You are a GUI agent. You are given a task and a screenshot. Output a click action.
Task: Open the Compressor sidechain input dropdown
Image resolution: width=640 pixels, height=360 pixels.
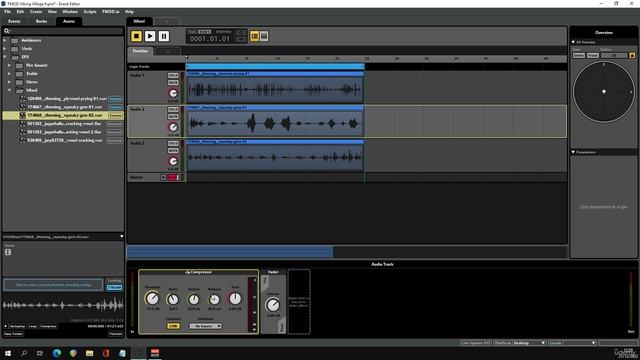[x=205, y=326]
